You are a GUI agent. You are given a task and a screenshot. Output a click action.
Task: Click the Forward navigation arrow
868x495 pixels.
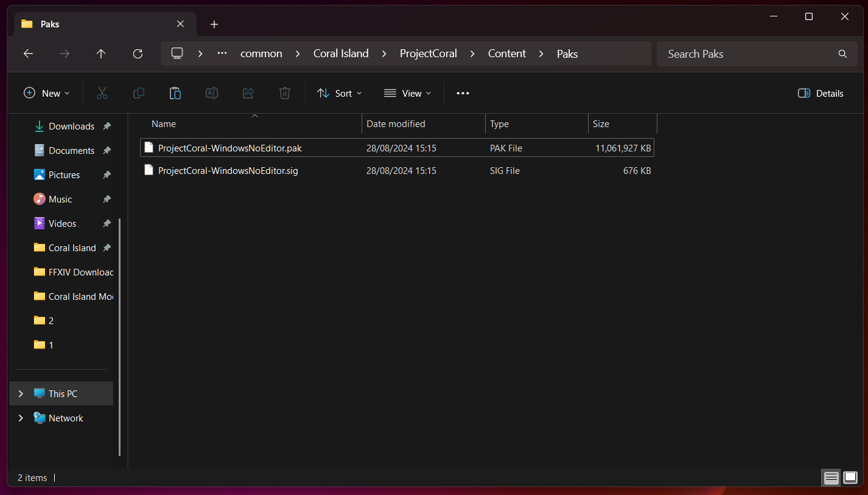click(x=65, y=54)
